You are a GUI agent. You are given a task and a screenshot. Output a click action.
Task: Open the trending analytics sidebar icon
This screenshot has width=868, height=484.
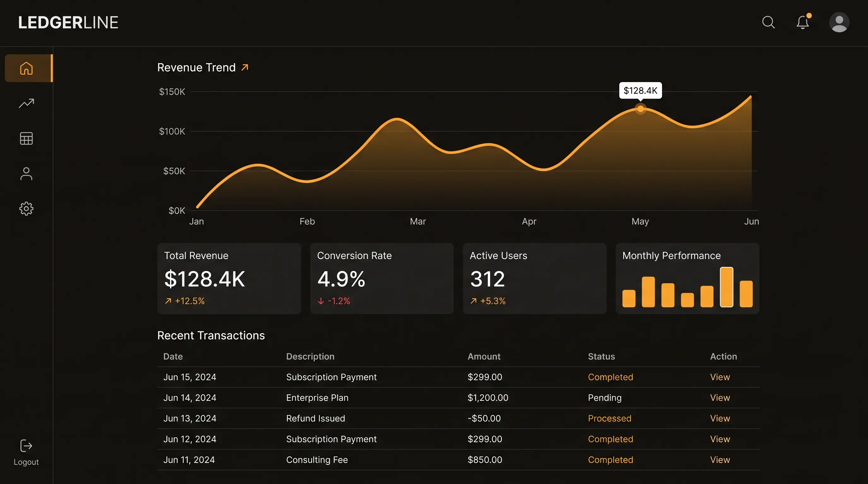[26, 103]
